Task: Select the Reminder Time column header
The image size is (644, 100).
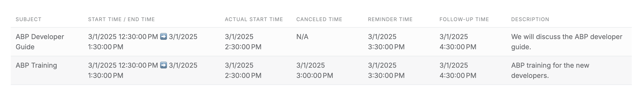Action: coord(390,19)
